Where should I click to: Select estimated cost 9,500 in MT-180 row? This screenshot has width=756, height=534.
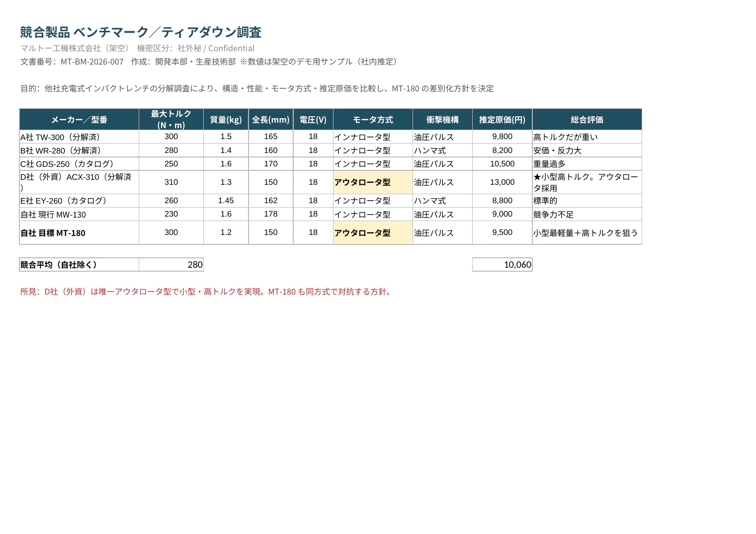coord(502,232)
